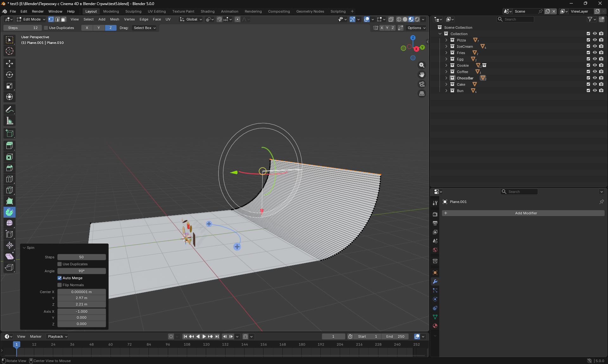The height and width of the screenshot is (364, 608).
Task: Open the Edit Mode dropdown
Action: click(31, 19)
